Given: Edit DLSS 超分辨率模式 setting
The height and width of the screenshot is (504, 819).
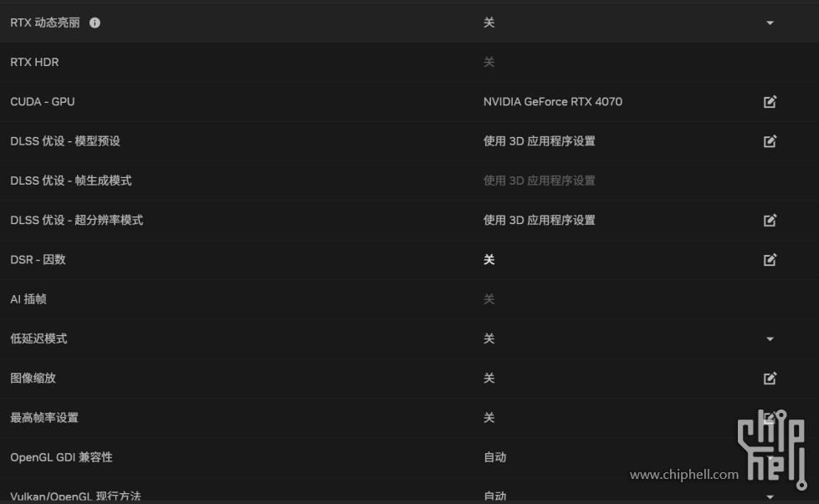Looking at the screenshot, I should [770, 220].
